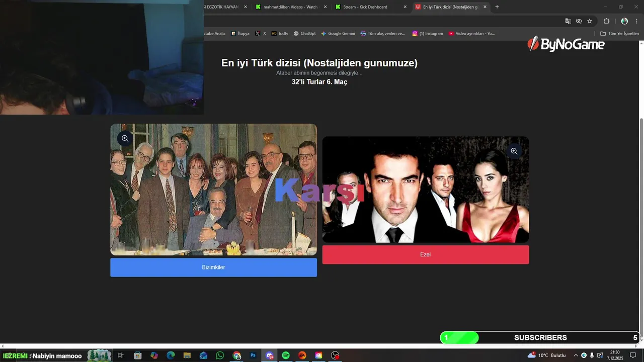
Task: Open the clock showing 21:30
Action: point(615,355)
